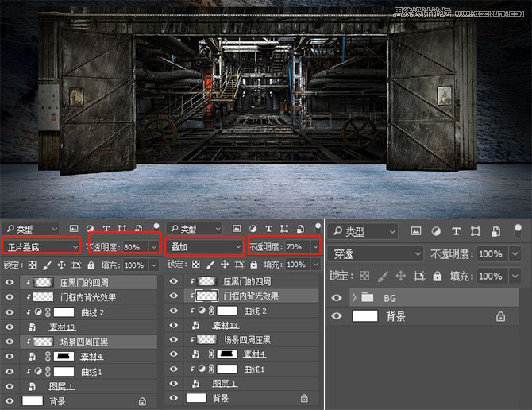Open the 穿透 blend mode dropdown
The height and width of the screenshot is (410, 532).
[376, 253]
